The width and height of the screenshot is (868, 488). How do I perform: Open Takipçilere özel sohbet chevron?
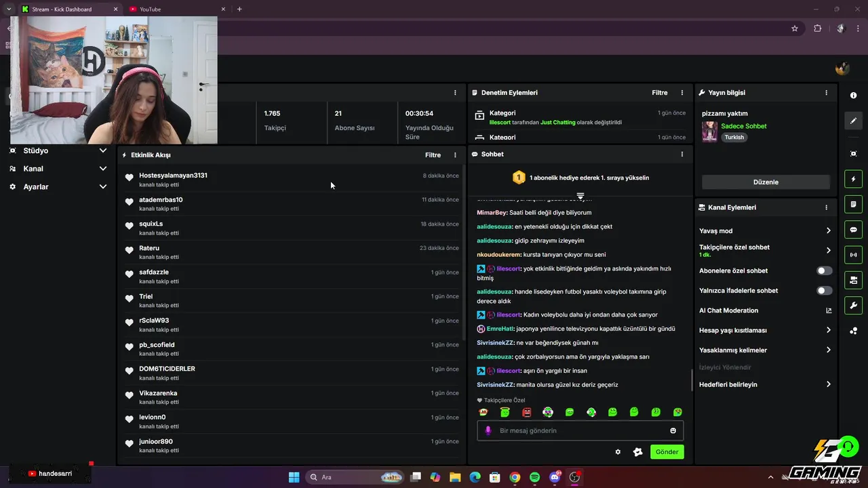point(829,250)
